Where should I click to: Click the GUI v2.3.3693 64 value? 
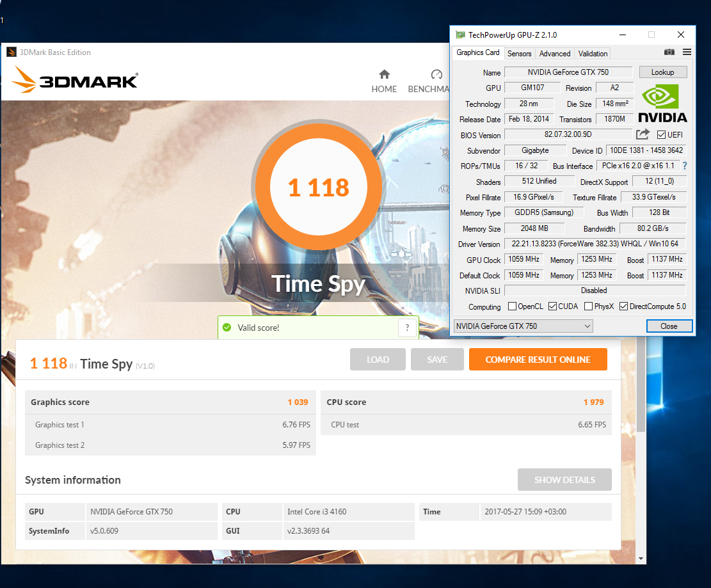348,531
